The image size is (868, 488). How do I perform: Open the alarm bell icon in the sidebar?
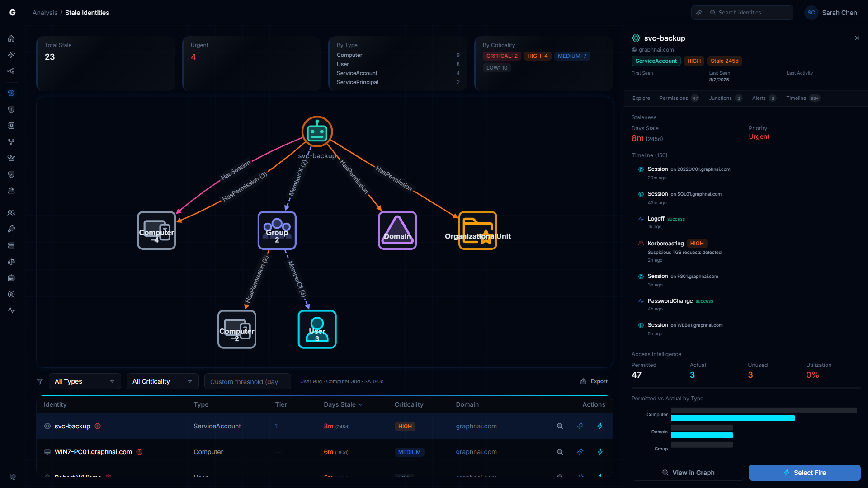pos(11,190)
